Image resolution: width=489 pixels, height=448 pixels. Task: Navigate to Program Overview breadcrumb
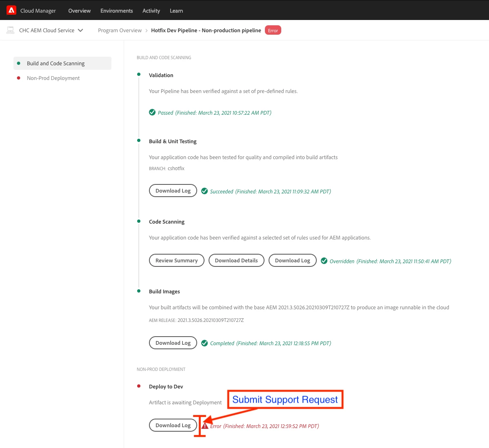[x=120, y=30]
